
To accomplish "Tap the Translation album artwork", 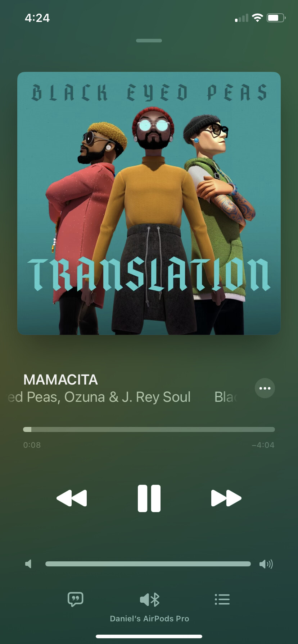I will click(x=149, y=203).
